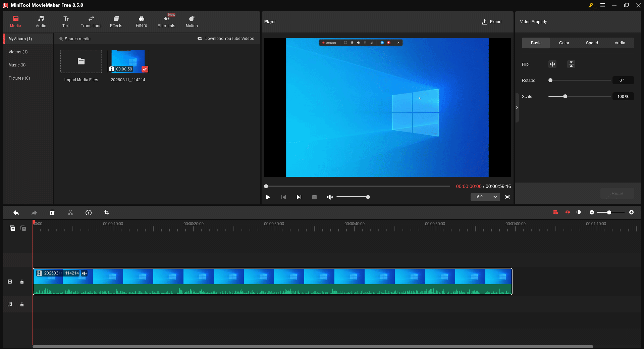Open the 16:9 aspect ratio dropdown
The width and height of the screenshot is (644, 349).
tap(485, 197)
